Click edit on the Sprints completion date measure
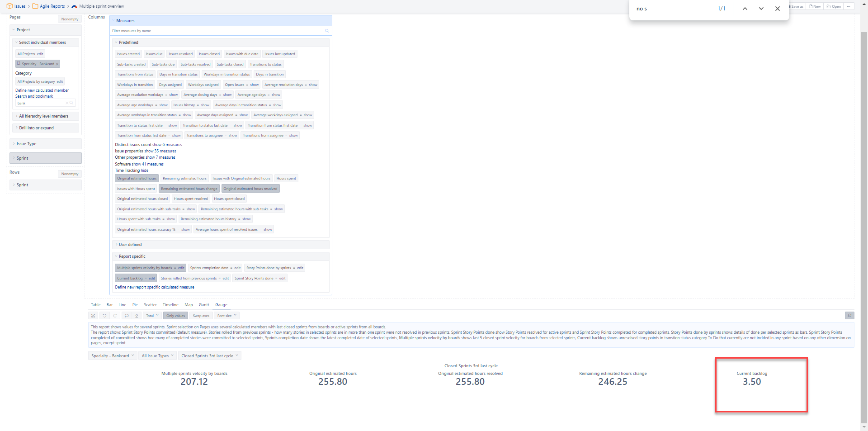Image resolution: width=868 pixels, height=431 pixels. [x=237, y=268]
